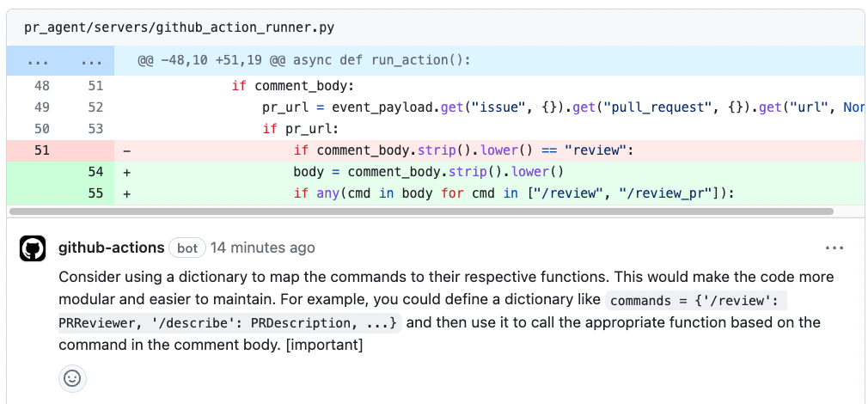
Task: Open the smiley emoji reaction picker
Action: click(72, 378)
